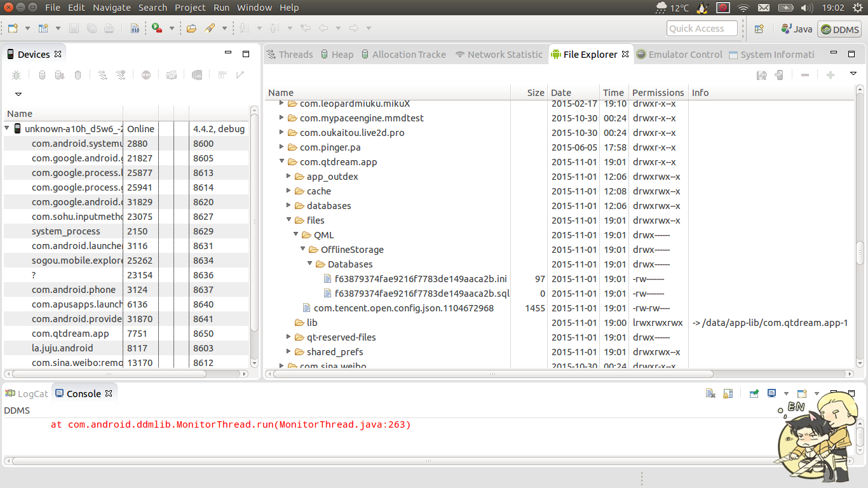The width and height of the screenshot is (868, 488).
Task: Toggle the console Scroll Lock icon
Action: pyautogui.click(x=728, y=394)
